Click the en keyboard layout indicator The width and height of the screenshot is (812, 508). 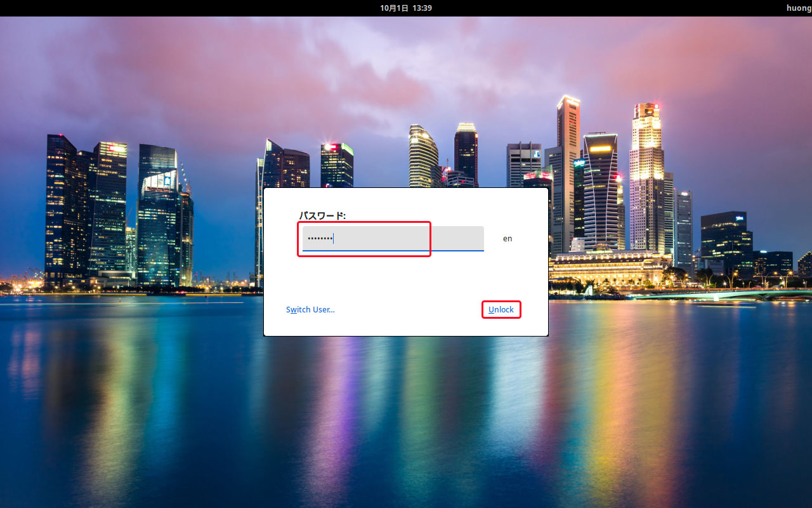click(x=507, y=239)
